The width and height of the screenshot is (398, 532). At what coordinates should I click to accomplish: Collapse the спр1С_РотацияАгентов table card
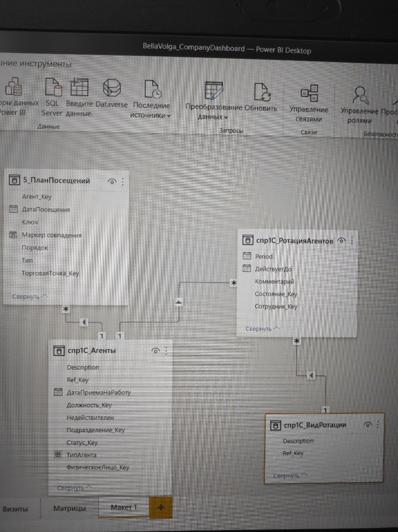(263, 329)
